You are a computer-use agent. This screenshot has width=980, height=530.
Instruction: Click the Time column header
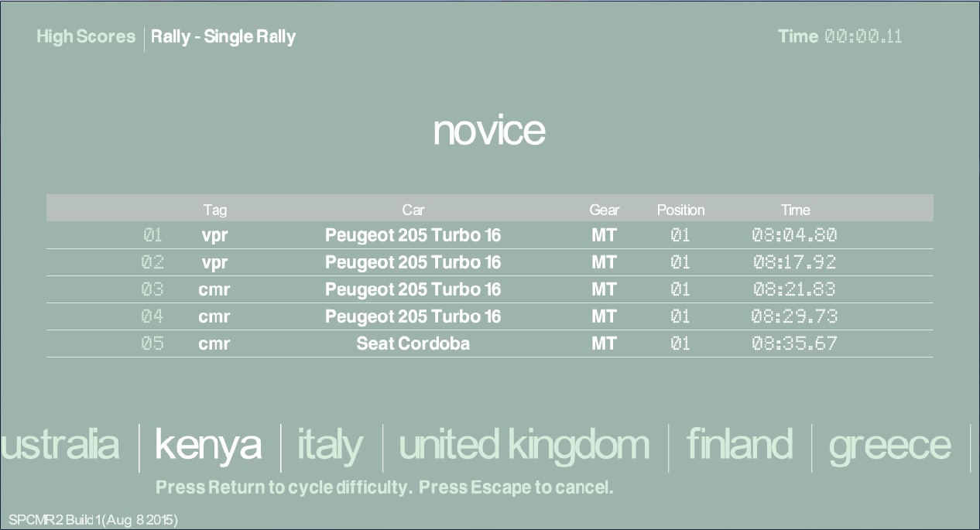pyautogui.click(x=795, y=210)
